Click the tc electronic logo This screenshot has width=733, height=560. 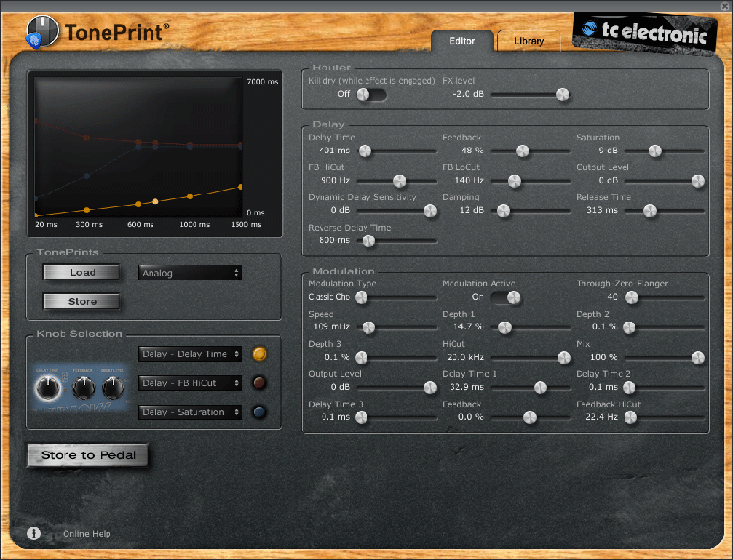[x=645, y=32]
